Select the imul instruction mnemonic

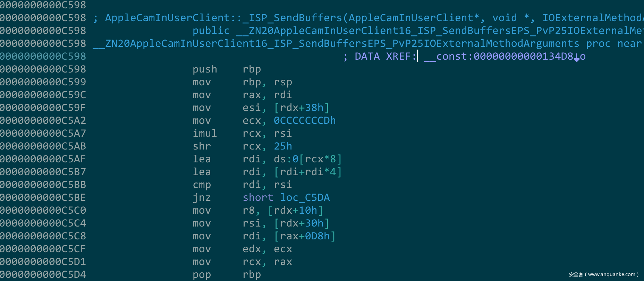click(205, 134)
